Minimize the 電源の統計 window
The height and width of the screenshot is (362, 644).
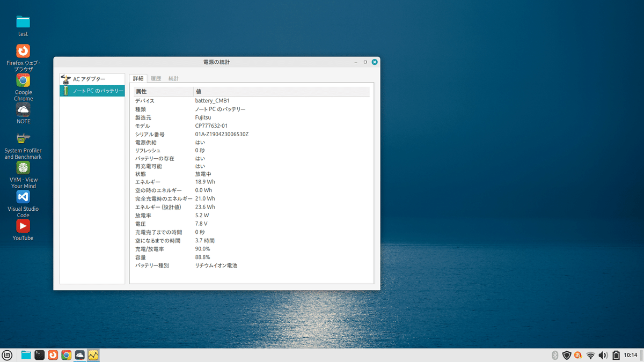click(356, 62)
